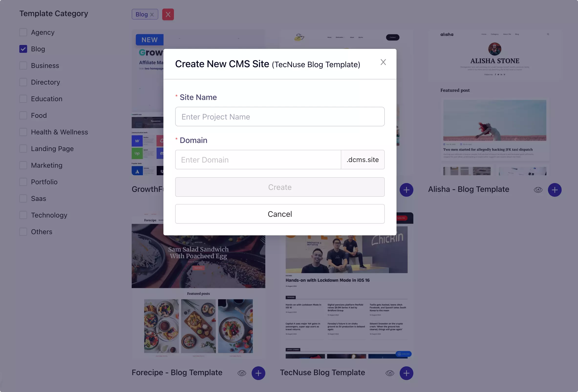Viewport: 578px width, 392px height.
Task: Click the Site Name input field
Action: coord(280,116)
